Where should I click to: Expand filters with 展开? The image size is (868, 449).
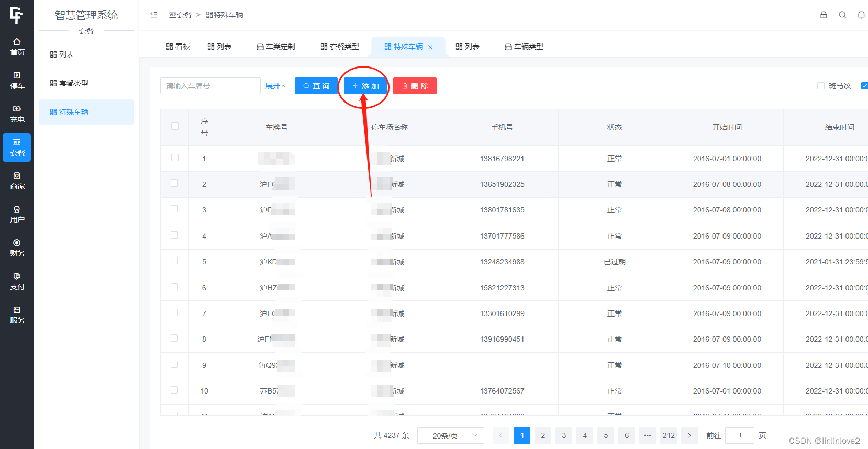click(x=275, y=86)
